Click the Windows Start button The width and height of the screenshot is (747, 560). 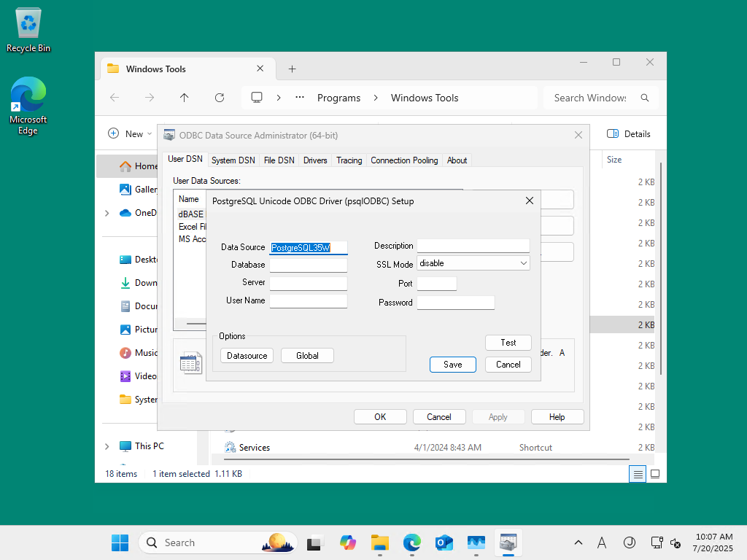pos(120,542)
